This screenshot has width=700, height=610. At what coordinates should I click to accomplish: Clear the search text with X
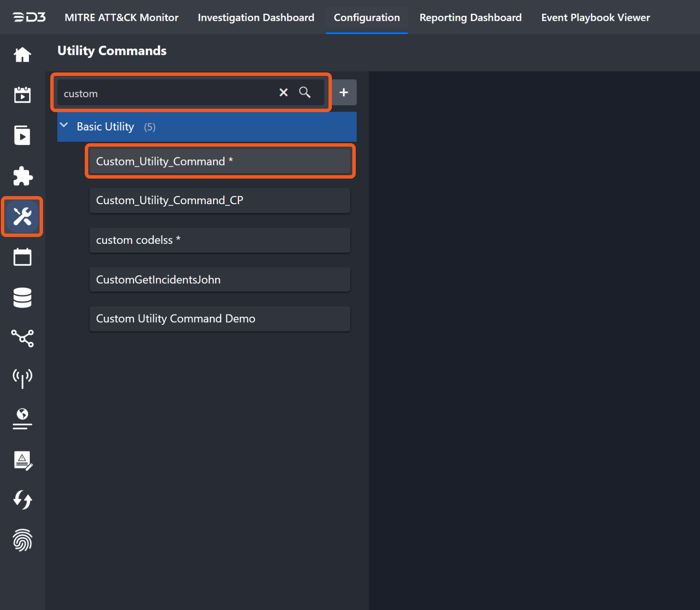tap(283, 93)
